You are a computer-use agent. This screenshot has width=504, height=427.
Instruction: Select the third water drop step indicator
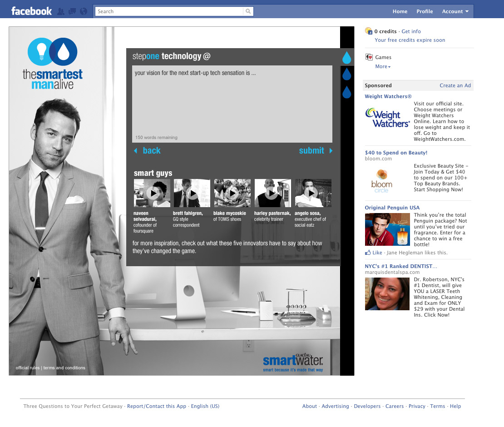pos(346,92)
